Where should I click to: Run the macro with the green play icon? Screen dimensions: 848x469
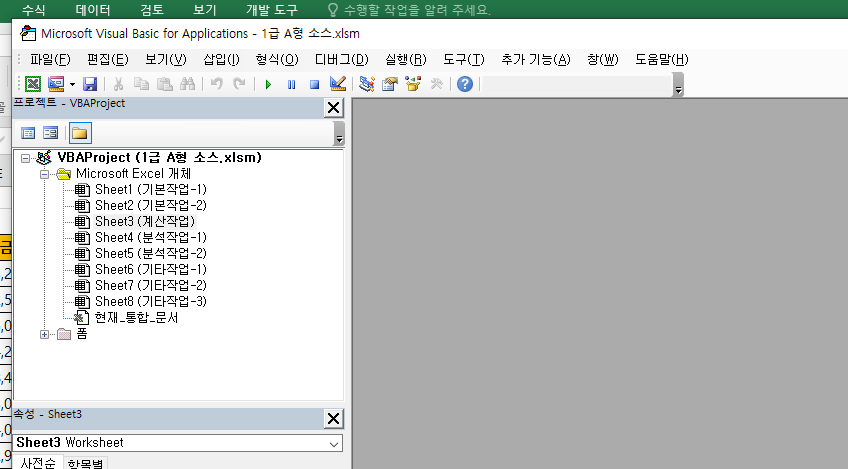click(268, 84)
